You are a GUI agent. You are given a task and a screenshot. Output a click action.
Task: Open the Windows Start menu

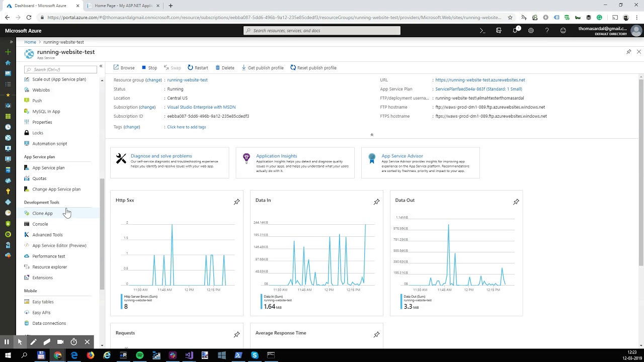pos(8,356)
